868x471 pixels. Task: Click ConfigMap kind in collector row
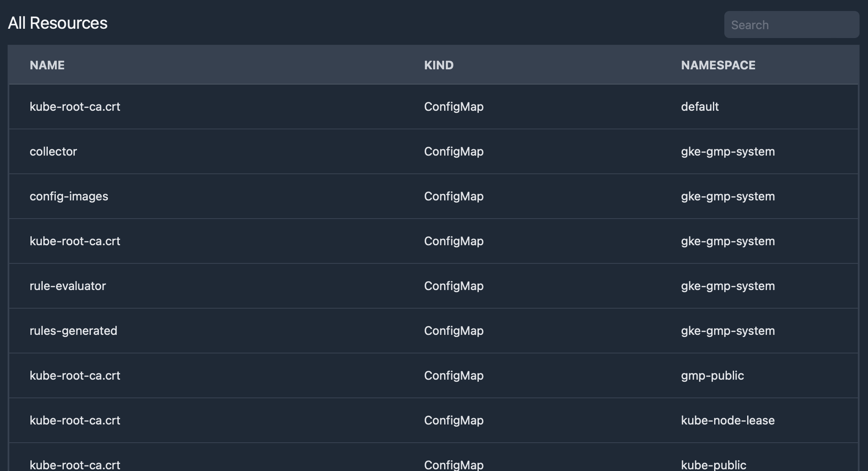pyautogui.click(x=454, y=151)
